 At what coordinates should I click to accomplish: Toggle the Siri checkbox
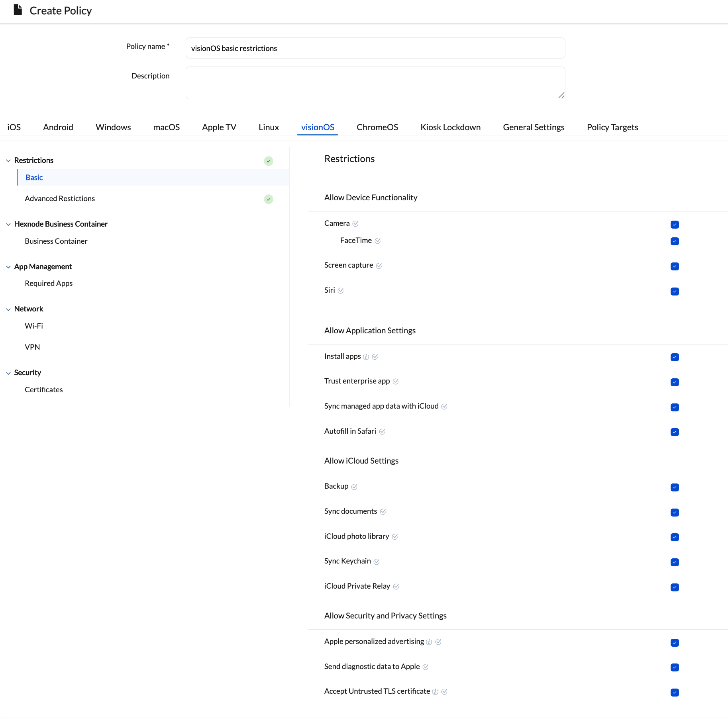(675, 292)
